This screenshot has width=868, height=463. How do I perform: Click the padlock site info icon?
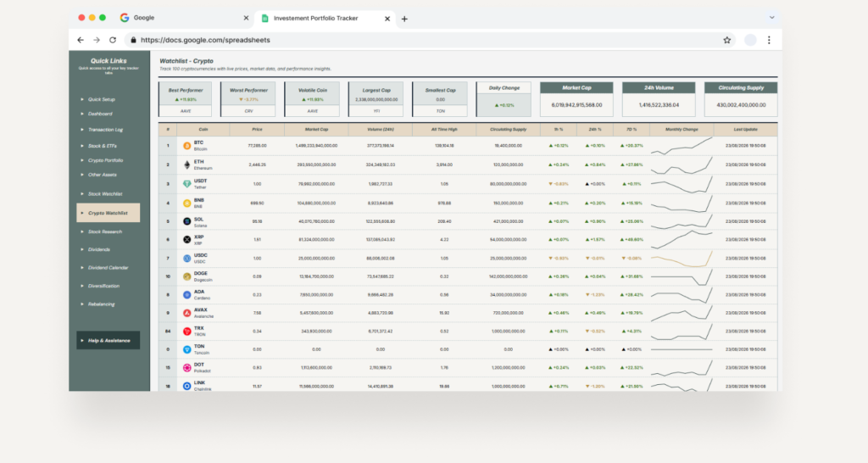coord(133,40)
